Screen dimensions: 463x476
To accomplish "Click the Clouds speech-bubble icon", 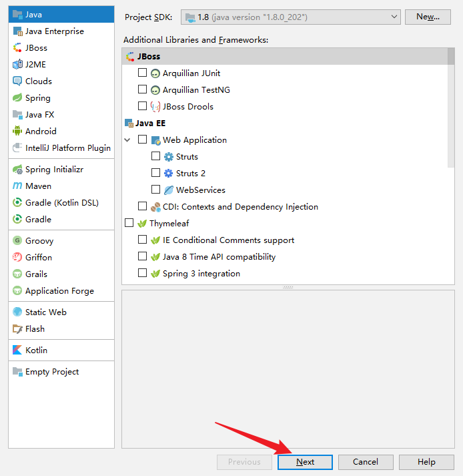I will pos(17,81).
